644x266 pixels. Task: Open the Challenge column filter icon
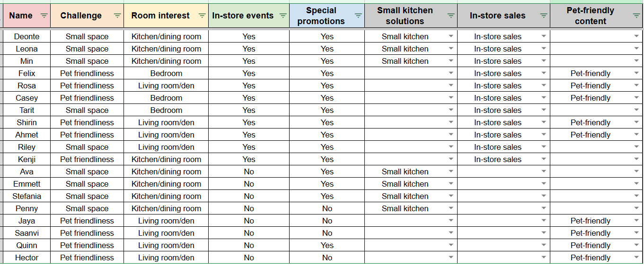click(x=117, y=16)
